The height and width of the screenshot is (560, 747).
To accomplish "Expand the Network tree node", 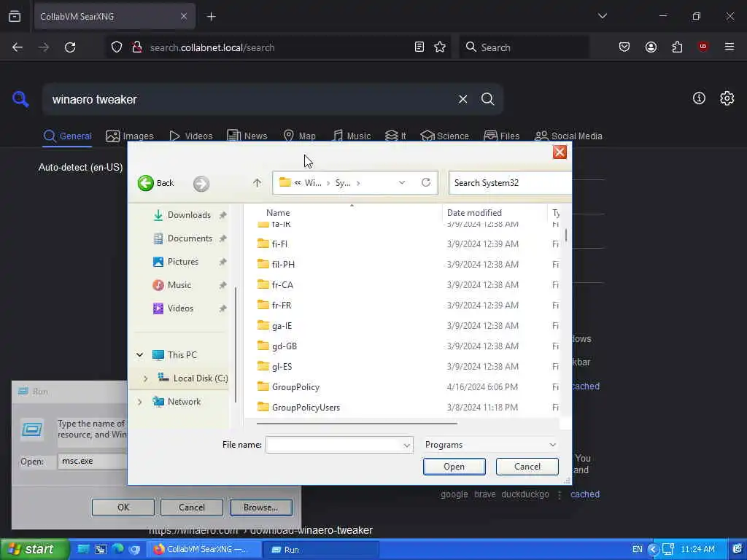I will tap(139, 402).
